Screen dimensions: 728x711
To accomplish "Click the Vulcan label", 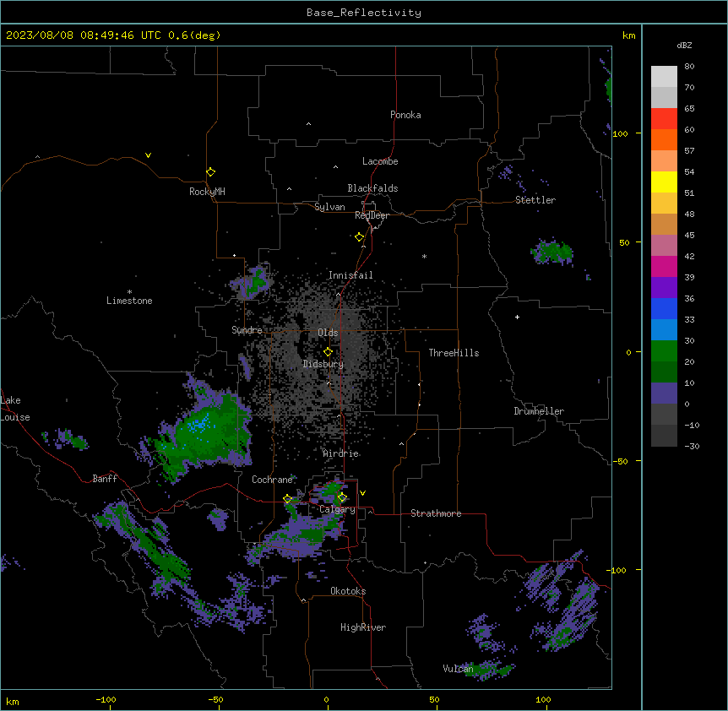I will click(x=458, y=669).
